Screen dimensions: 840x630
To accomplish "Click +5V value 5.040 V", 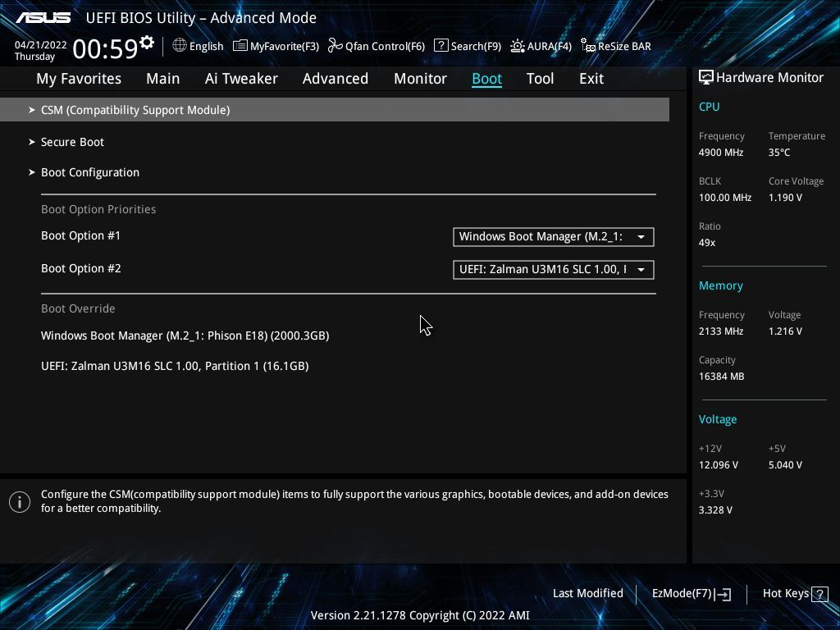I will point(785,465).
